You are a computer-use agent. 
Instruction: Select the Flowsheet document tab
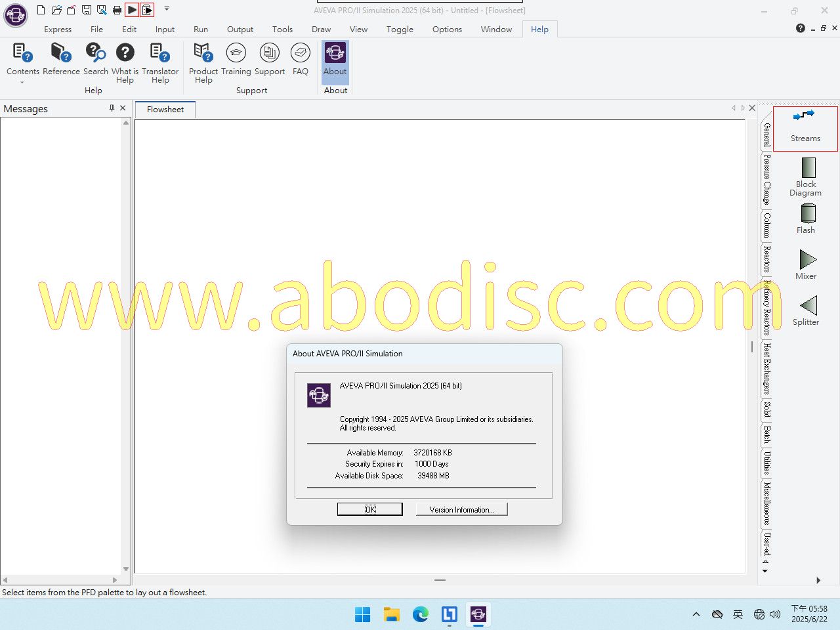tap(165, 110)
